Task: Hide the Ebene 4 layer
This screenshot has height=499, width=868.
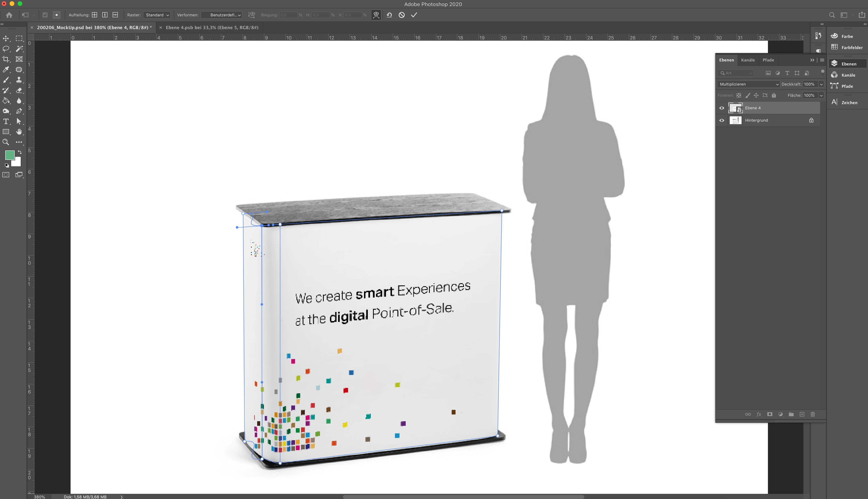Action: [x=722, y=108]
